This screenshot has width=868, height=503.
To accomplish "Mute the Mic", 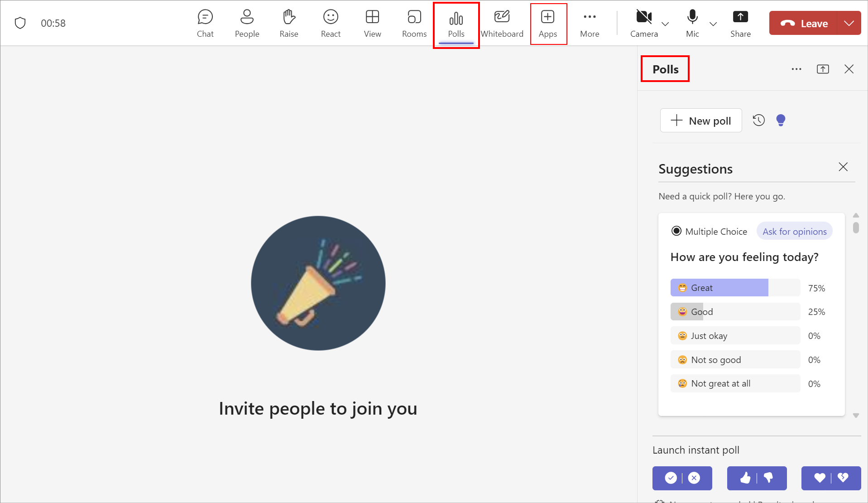I will point(692,24).
